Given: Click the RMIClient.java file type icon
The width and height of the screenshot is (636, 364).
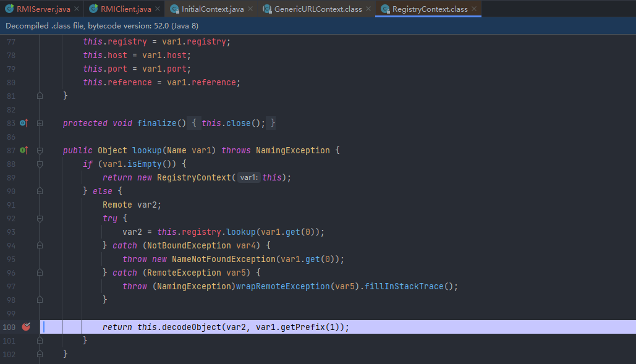Looking at the screenshot, I should (x=93, y=9).
